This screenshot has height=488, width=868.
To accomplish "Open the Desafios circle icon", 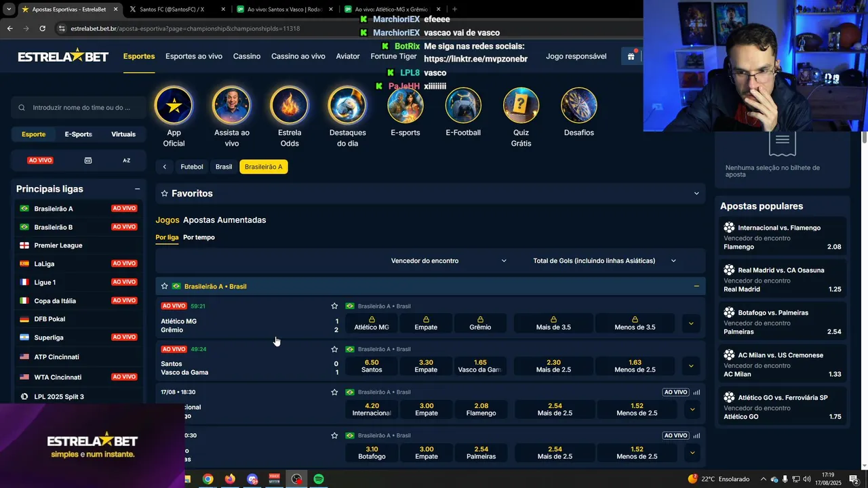I will tap(579, 105).
